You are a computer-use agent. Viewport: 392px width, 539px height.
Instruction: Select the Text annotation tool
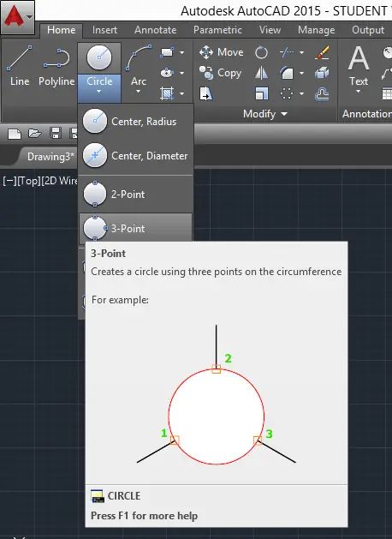click(x=359, y=65)
